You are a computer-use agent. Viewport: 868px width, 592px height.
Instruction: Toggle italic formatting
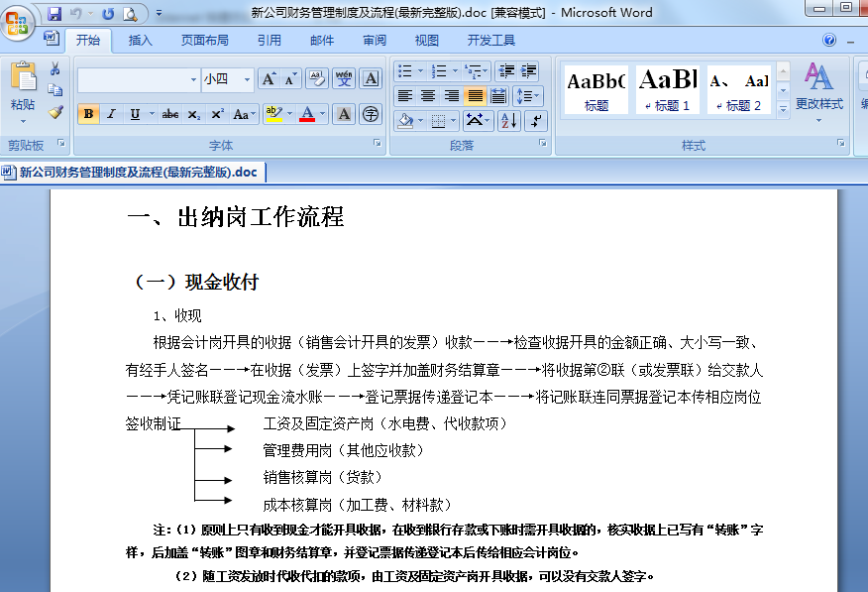111,114
